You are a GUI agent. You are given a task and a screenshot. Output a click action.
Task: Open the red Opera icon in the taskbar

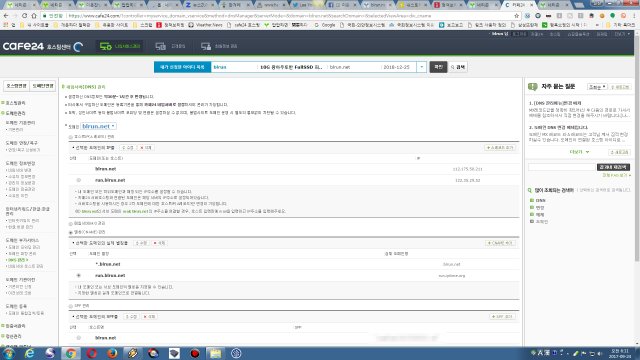pyautogui.click(x=91, y=353)
